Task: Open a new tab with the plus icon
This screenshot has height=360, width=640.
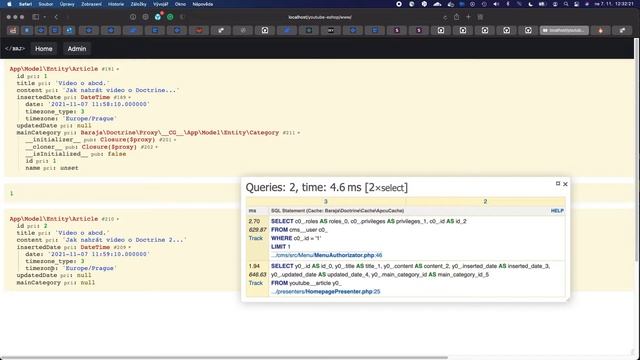Action: coord(468,17)
